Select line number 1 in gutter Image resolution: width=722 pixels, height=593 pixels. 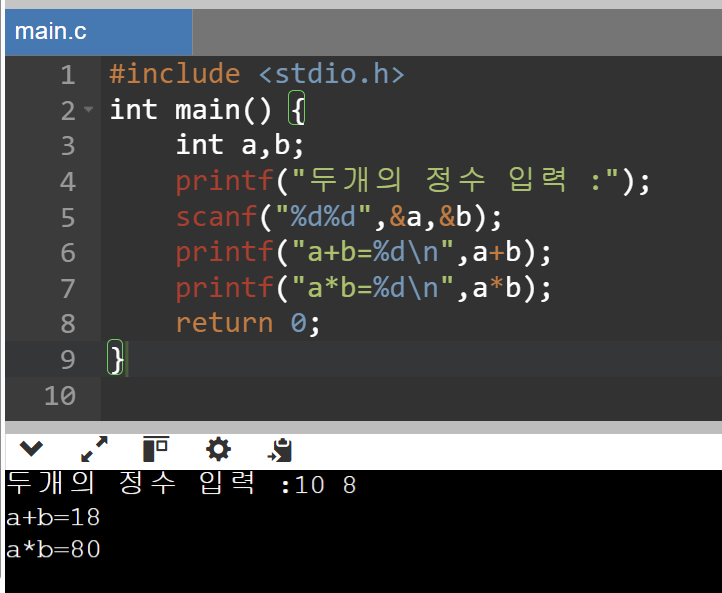[x=68, y=75]
